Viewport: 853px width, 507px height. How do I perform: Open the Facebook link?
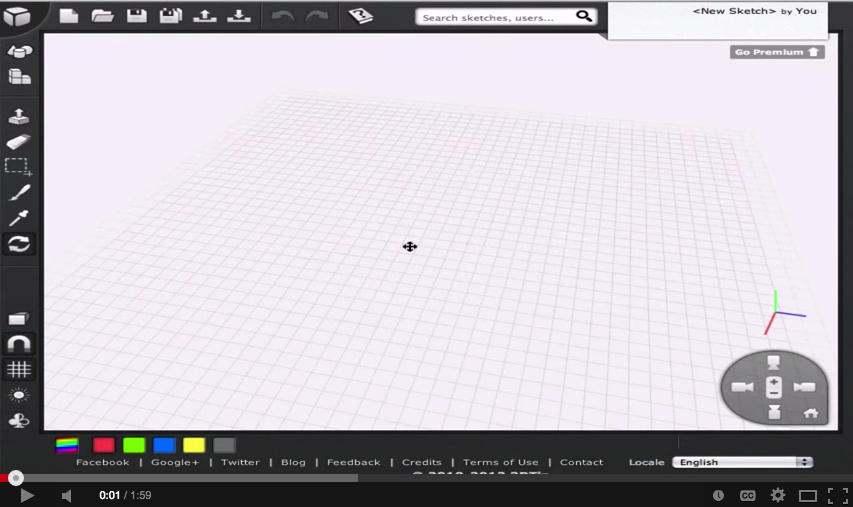pos(103,462)
